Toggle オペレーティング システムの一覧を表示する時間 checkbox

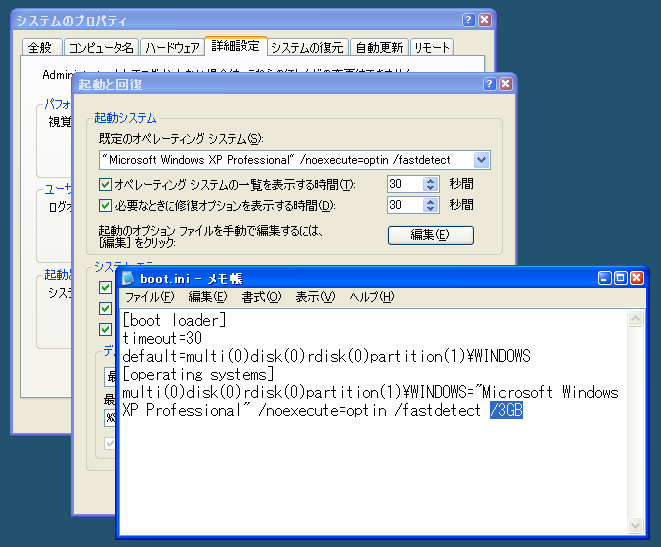click(x=105, y=185)
